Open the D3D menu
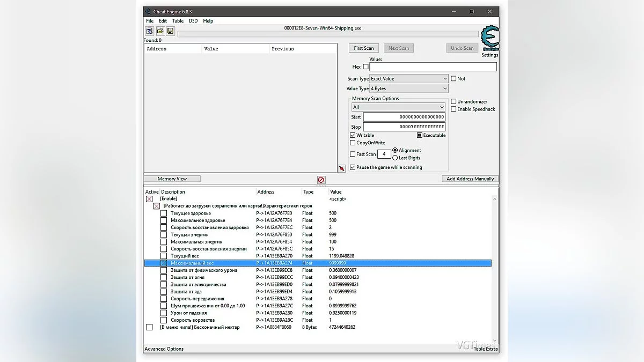Image resolution: width=644 pixels, height=362 pixels. point(193,21)
